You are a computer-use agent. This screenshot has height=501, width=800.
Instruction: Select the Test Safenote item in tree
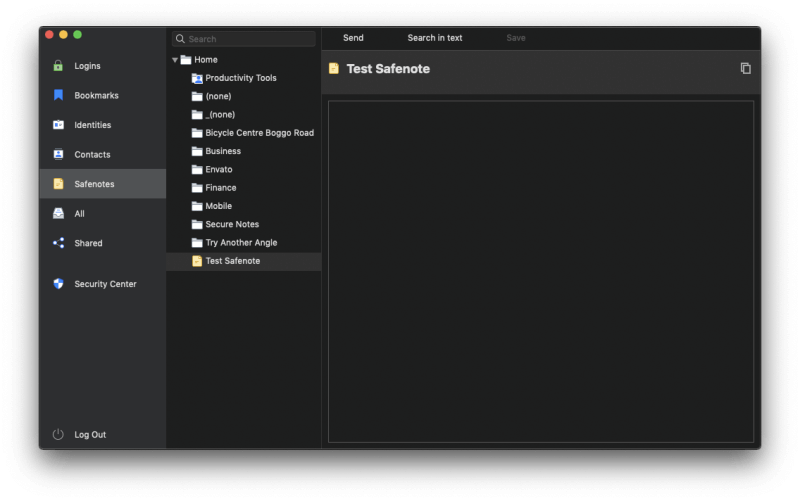244,261
